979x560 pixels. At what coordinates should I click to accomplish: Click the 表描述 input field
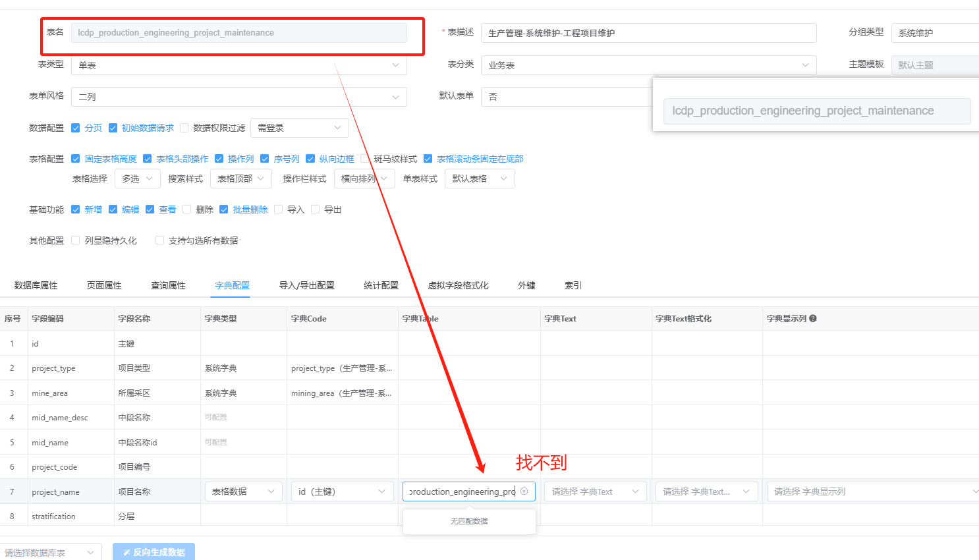tap(648, 33)
